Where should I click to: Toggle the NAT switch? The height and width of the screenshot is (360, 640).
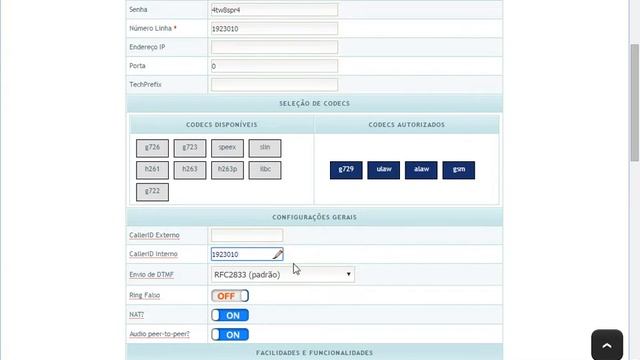[x=230, y=315]
